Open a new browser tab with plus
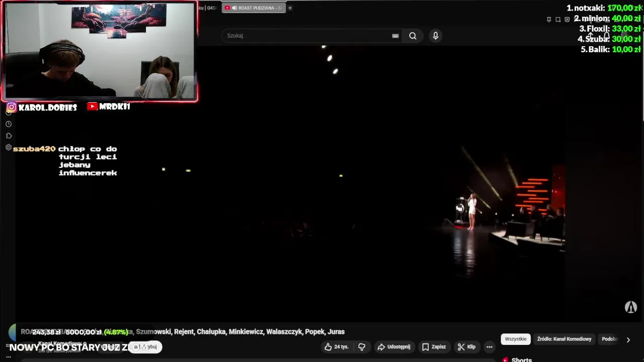 pos(290,8)
